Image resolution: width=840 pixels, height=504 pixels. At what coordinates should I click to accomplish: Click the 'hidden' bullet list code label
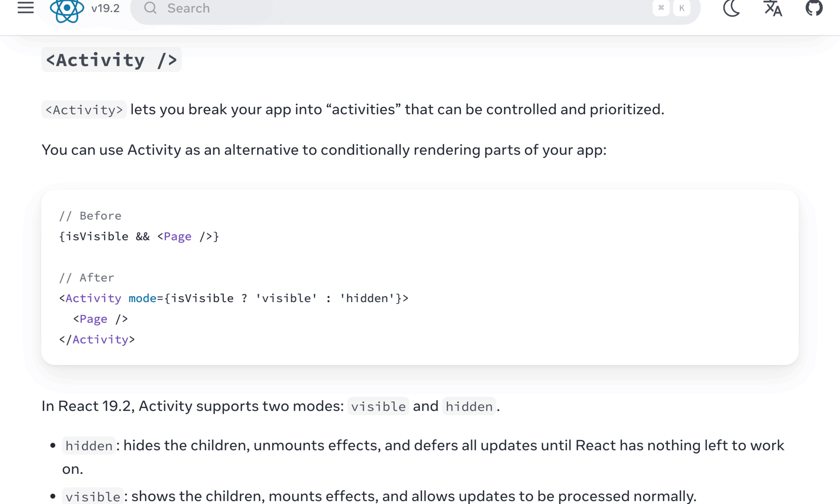coord(89,446)
